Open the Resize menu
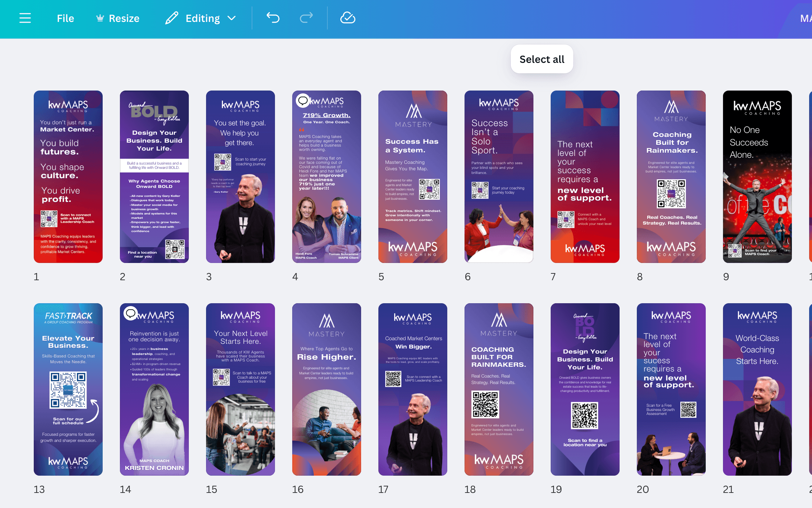The height and width of the screenshot is (508, 812). click(x=124, y=18)
